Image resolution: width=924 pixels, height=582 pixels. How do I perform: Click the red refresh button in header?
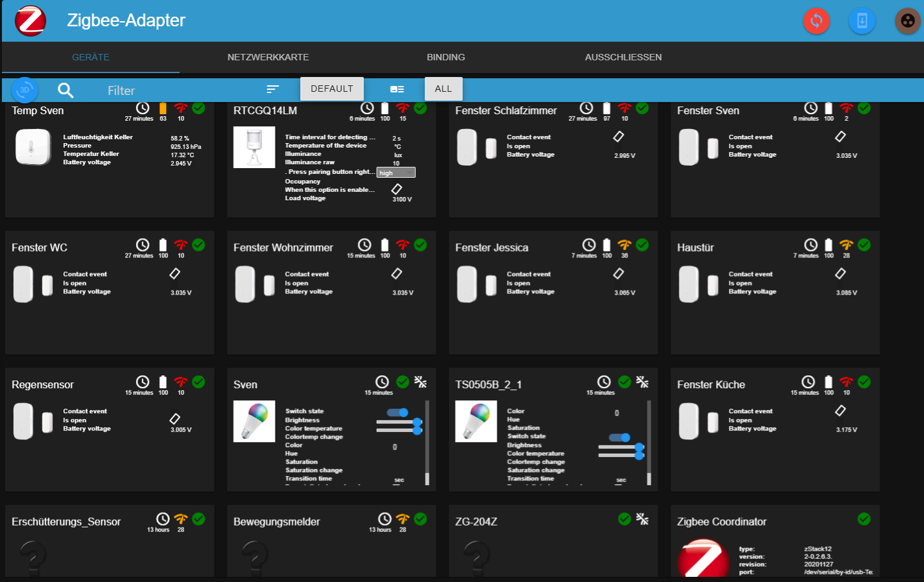pos(816,21)
